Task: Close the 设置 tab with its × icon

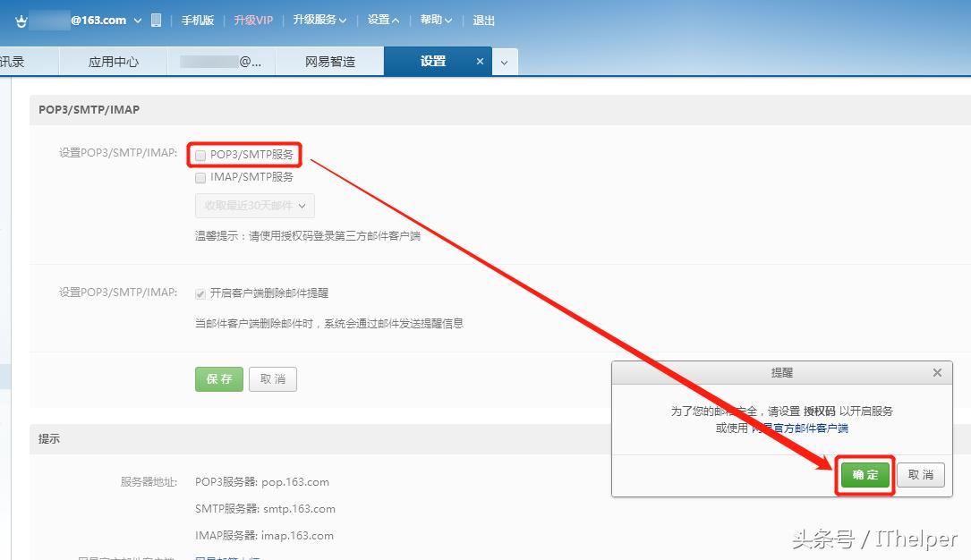Action: (480, 61)
